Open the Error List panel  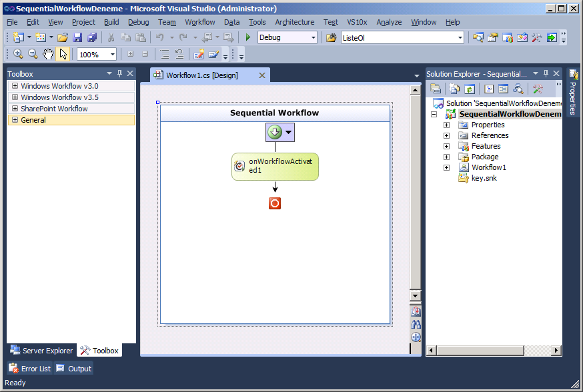[x=29, y=369]
